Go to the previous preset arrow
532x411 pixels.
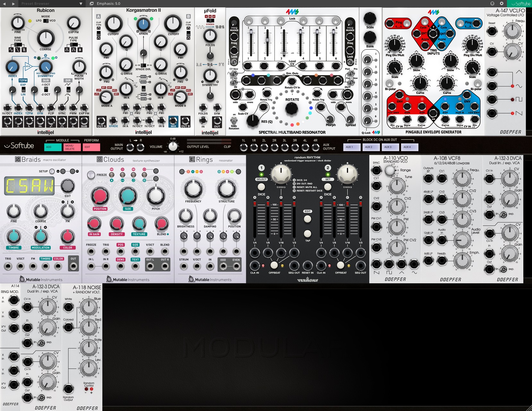pyautogui.click(x=4, y=4)
